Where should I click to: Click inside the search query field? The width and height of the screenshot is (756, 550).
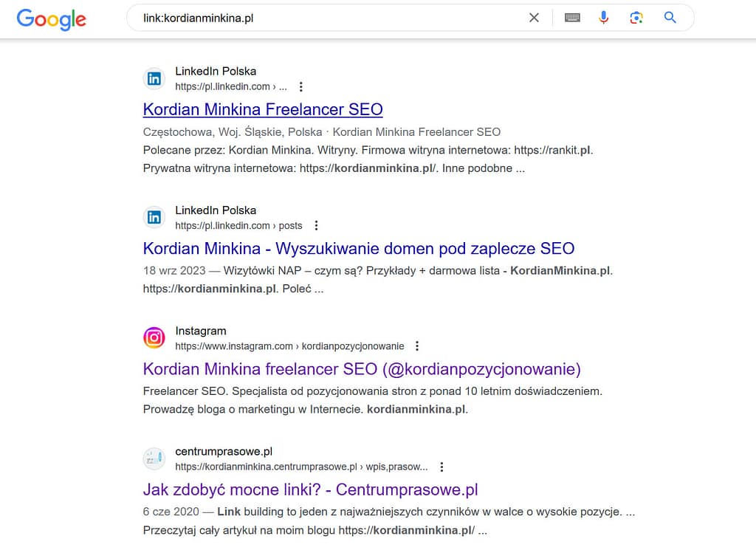coord(295,17)
